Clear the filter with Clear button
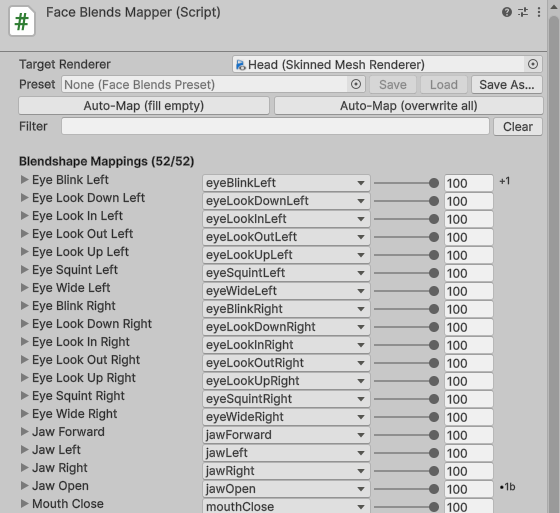The width and height of the screenshot is (560, 513). 518,126
